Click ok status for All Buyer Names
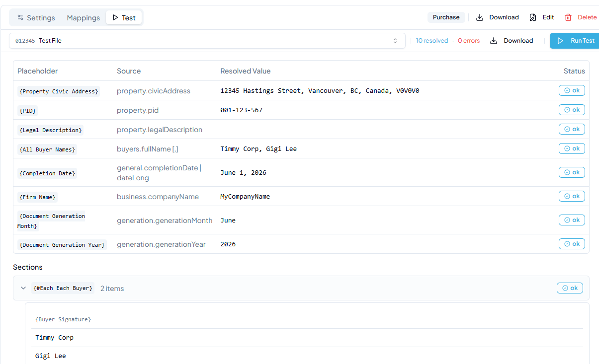This screenshot has height=364, width=599. coord(572,148)
